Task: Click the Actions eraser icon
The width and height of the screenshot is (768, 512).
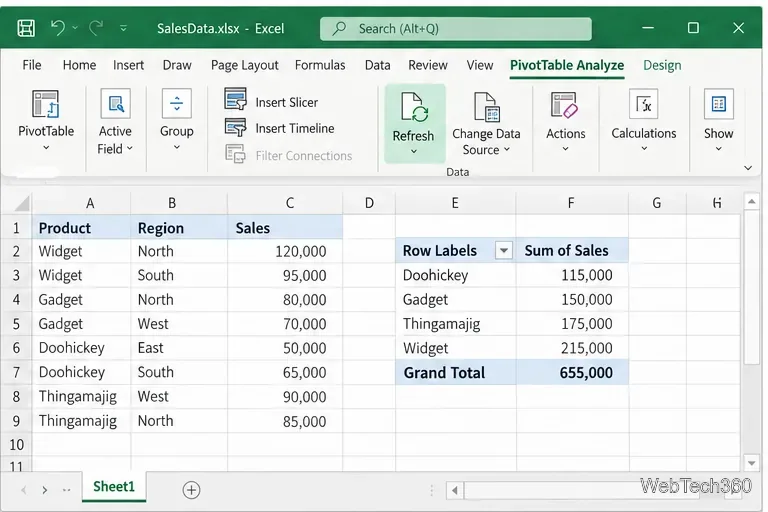Action: pyautogui.click(x=565, y=105)
